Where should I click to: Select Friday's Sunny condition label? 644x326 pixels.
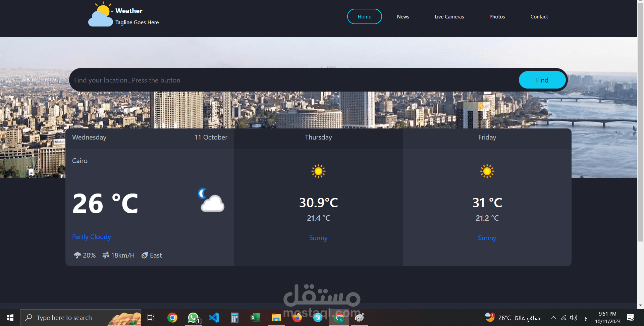point(487,238)
